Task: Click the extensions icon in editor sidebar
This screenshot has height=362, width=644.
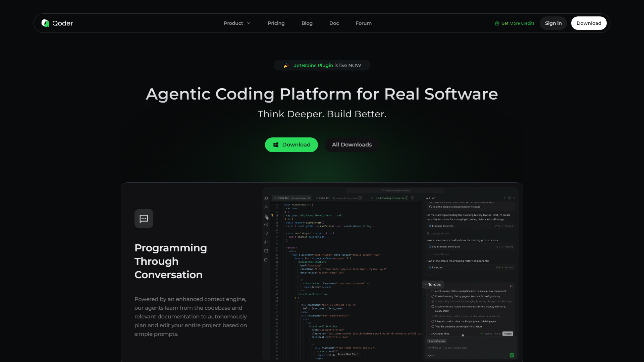Action: pyautogui.click(x=266, y=260)
